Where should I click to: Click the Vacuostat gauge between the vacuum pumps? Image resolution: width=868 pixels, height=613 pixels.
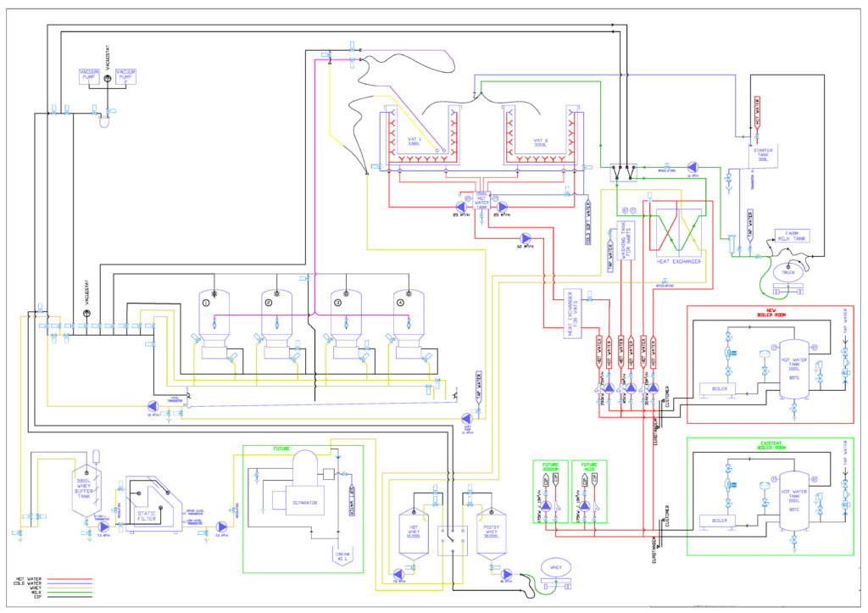click(x=108, y=79)
